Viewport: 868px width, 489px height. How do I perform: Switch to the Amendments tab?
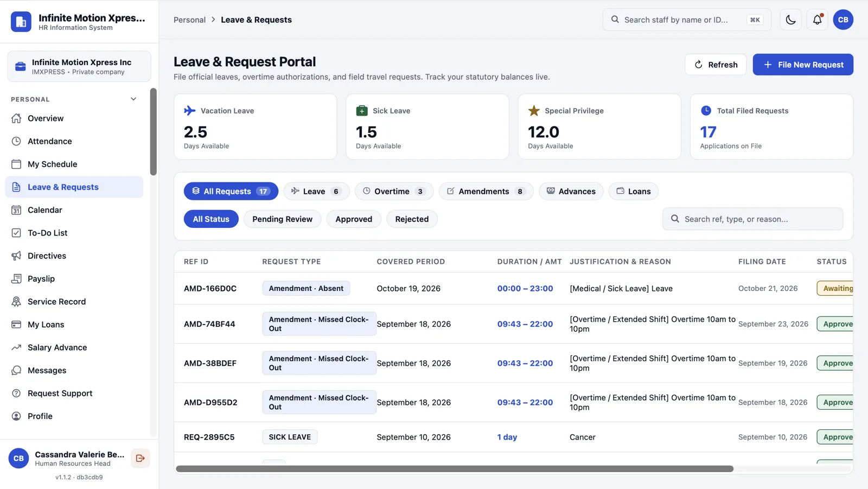[x=486, y=191]
